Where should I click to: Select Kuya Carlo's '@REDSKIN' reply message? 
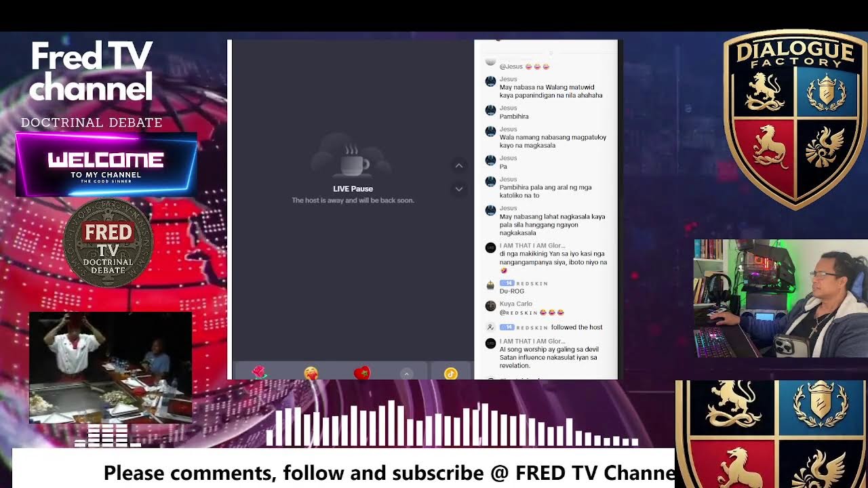532,312
